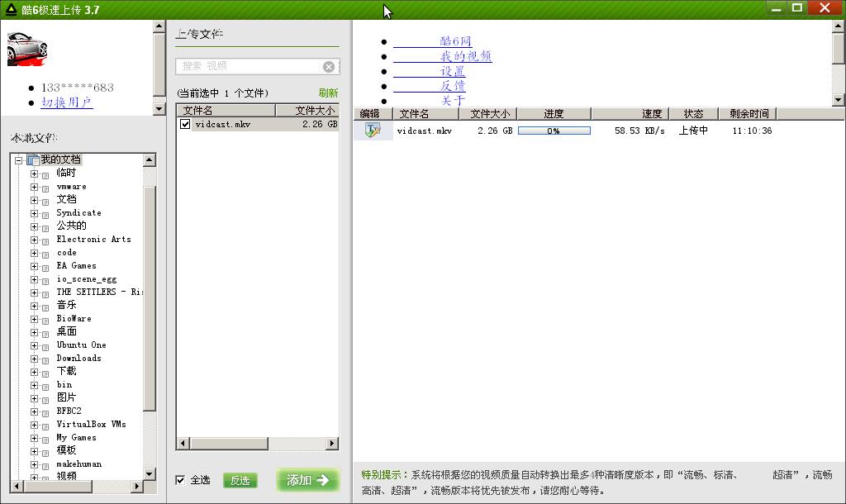Click the file list scroll left arrow

pos(183,444)
